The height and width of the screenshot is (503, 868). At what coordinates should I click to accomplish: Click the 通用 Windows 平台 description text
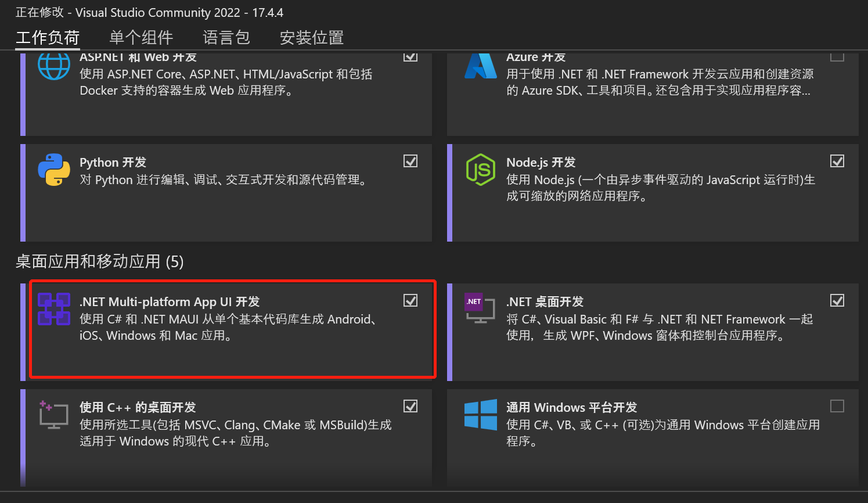click(x=663, y=433)
